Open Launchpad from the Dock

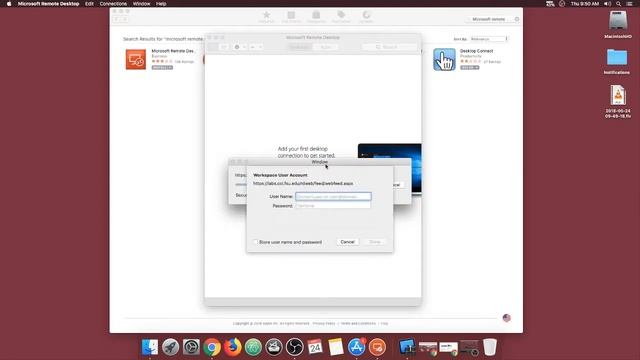click(171, 347)
